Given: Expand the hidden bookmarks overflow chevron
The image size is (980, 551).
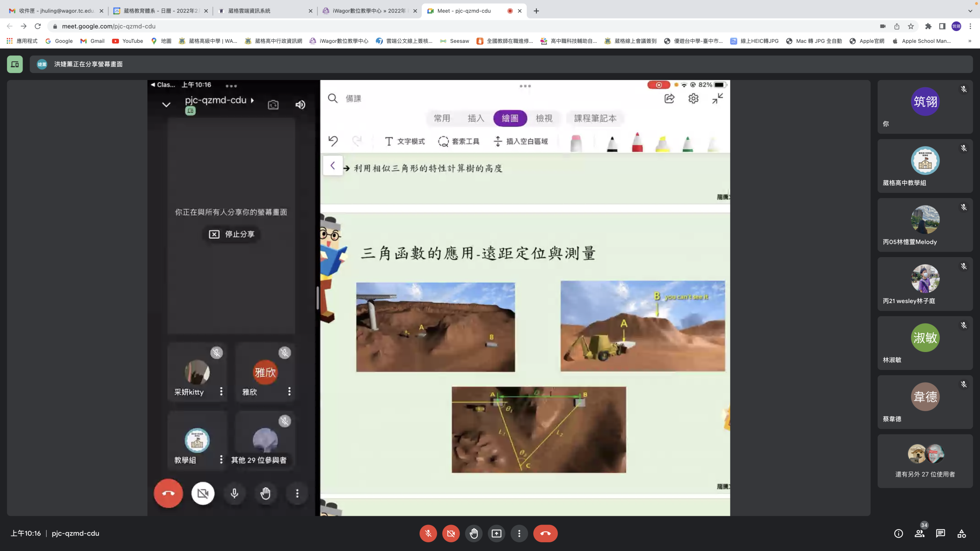Looking at the screenshot, I should (970, 41).
